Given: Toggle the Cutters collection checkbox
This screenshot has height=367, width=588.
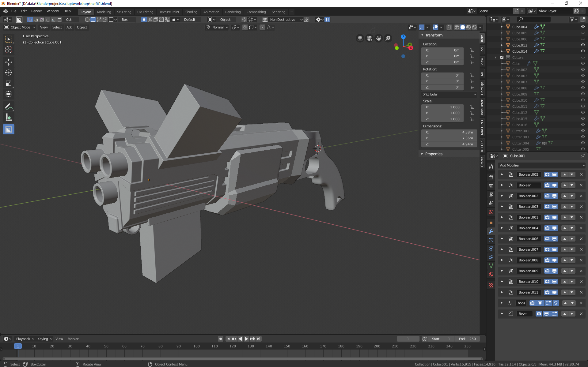Looking at the screenshot, I should [x=502, y=58].
